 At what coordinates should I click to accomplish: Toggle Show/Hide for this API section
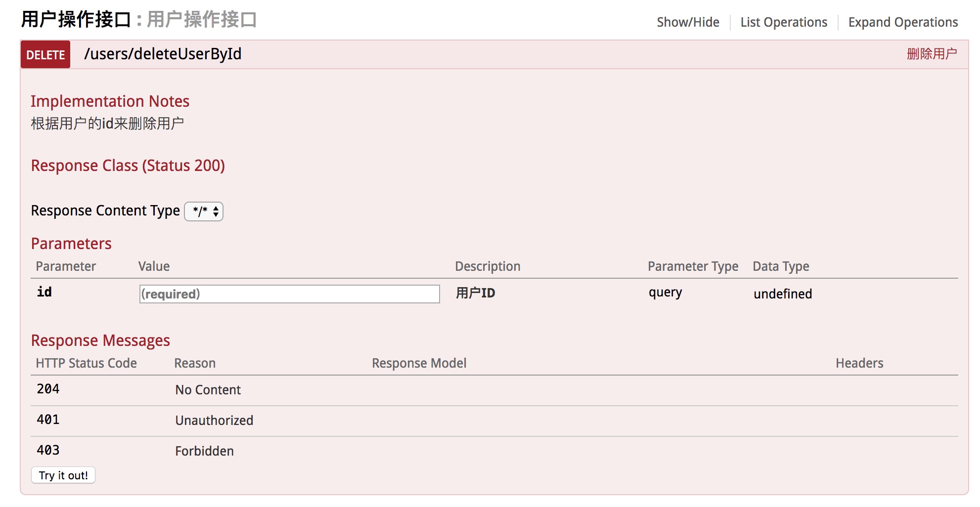point(688,22)
